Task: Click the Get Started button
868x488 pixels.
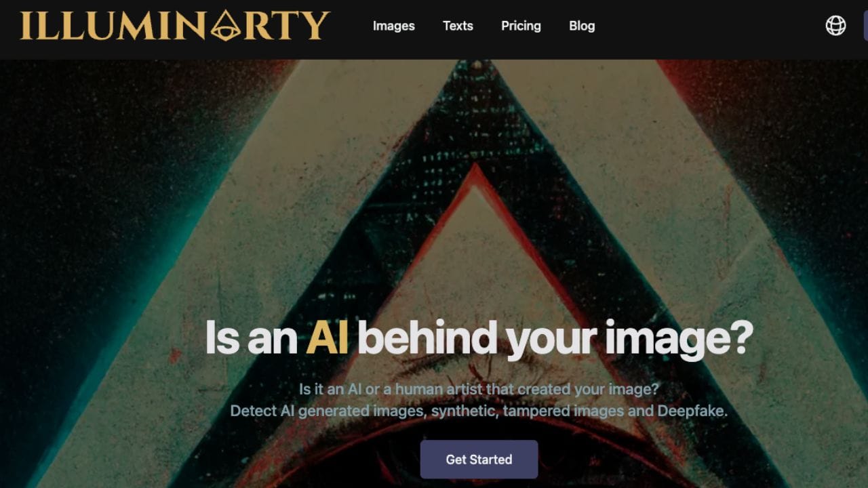Action: click(479, 460)
